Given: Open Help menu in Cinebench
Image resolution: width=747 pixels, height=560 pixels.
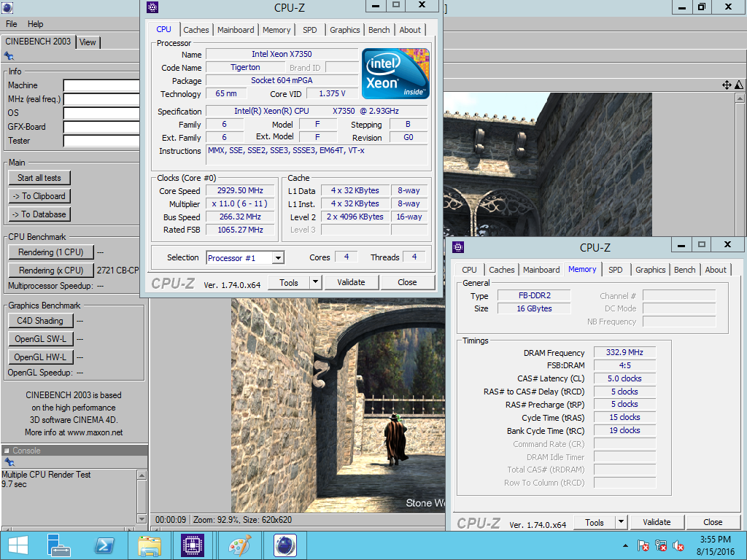Looking at the screenshot, I should (35, 24).
